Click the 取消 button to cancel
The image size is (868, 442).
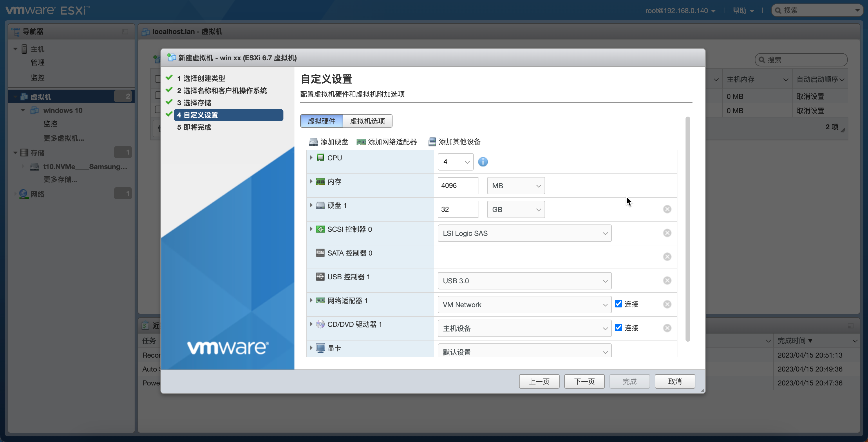674,381
